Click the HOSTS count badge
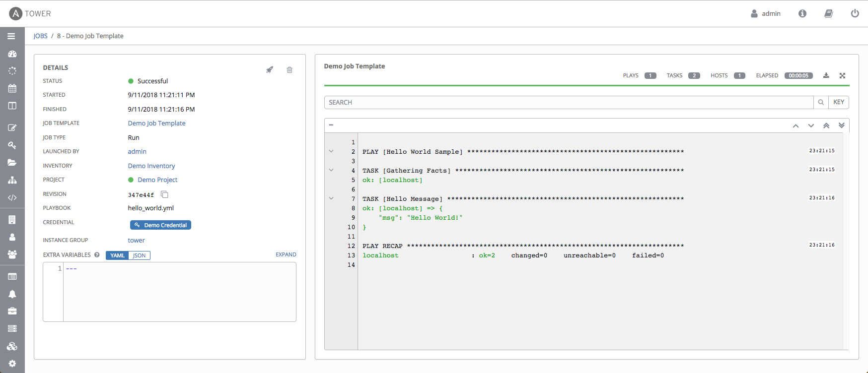 (739, 75)
